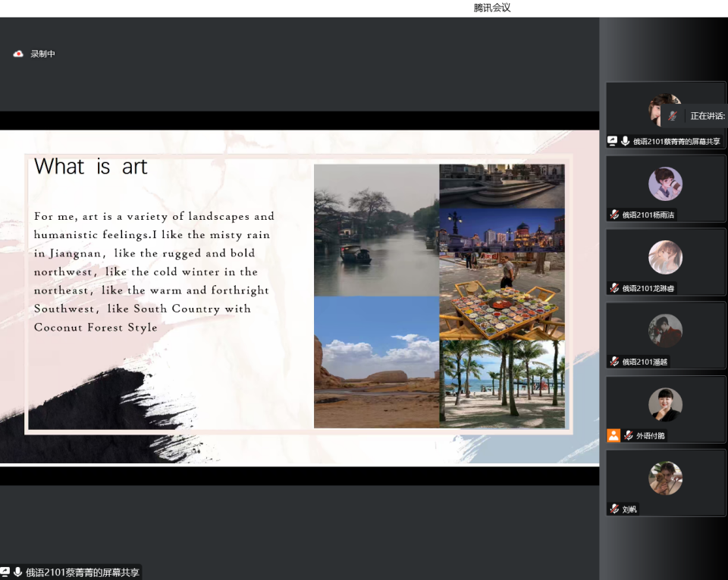Image resolution: width=728 pixels, height=580 pixels.
Task: Click the red cloud recording icon
Action: click(18, 54)
